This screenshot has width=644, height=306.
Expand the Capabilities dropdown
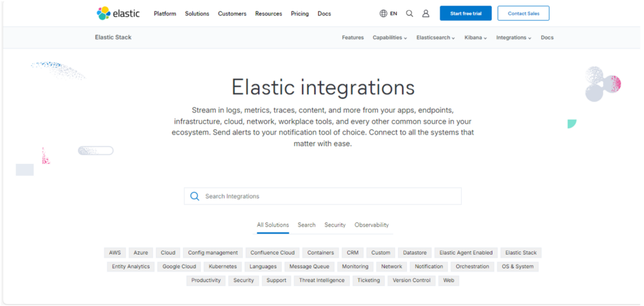point(390,37)
